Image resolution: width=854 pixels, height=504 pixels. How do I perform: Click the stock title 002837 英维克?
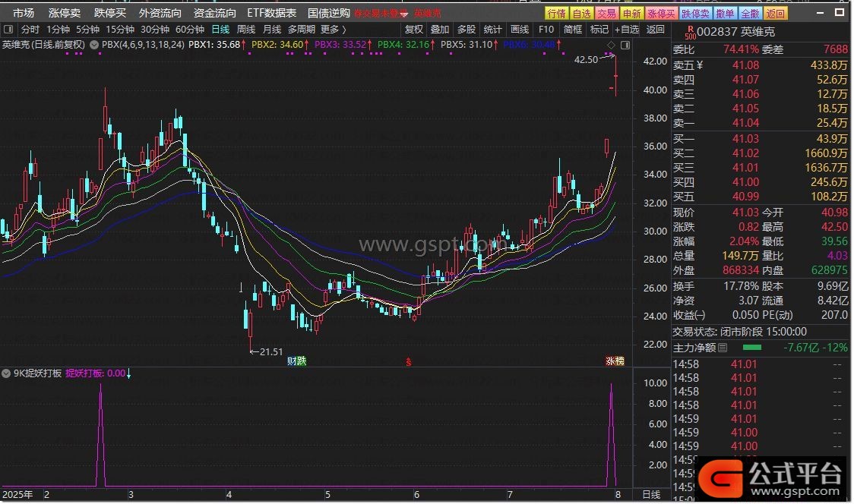pyautogui.click(x=735, y=32)
